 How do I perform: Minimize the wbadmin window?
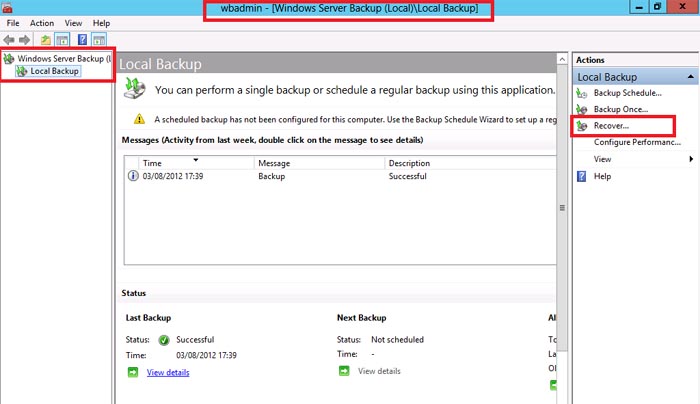click(639, 7)
